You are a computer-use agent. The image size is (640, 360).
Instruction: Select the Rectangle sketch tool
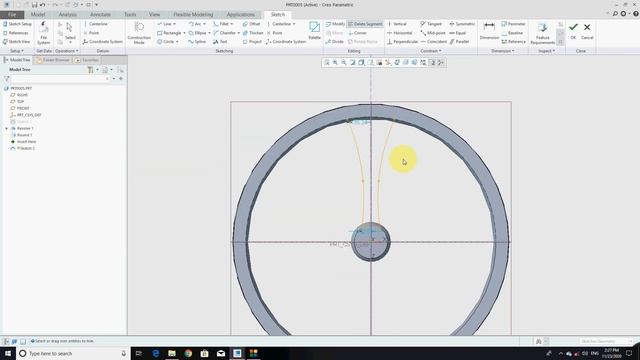[x=169, y=33]
